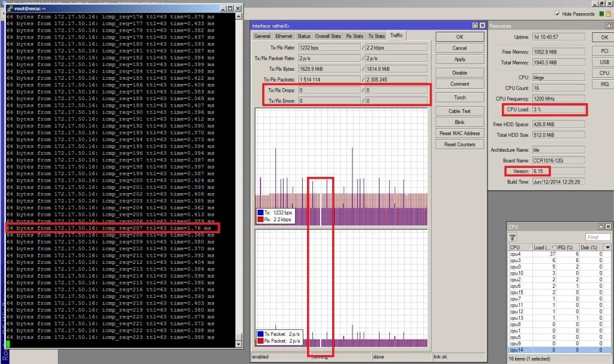Screen dimensions: 614x364
Task: Switch to the Ethernet tab
Action: 284,36
